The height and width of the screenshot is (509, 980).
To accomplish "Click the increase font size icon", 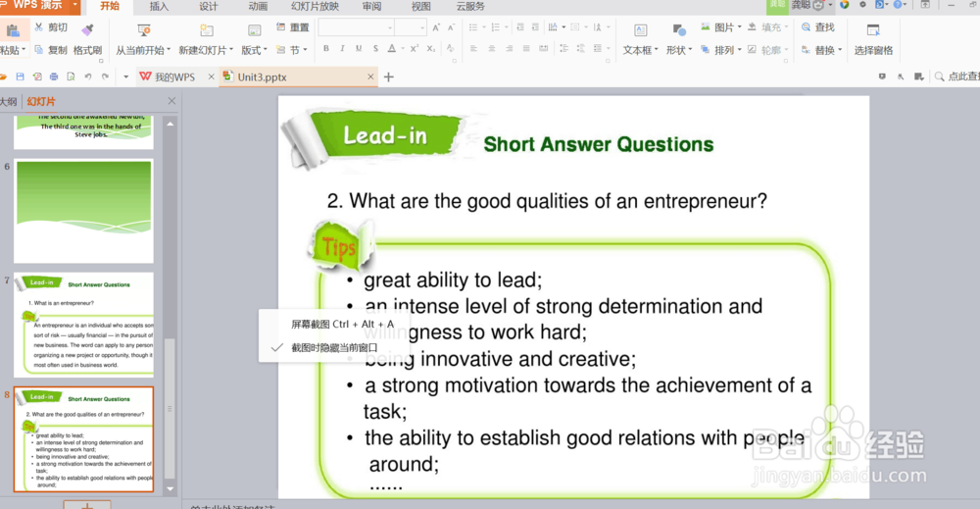I will pos(436,27).
